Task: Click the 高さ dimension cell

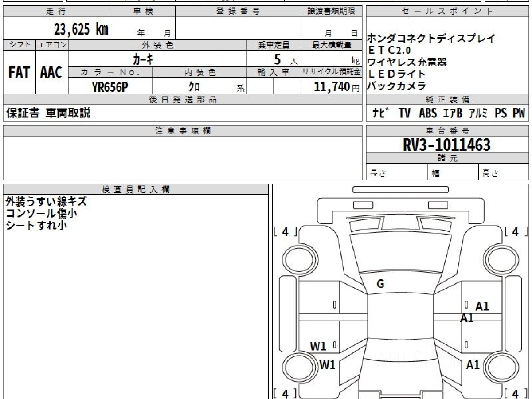Action: [504, 172]
